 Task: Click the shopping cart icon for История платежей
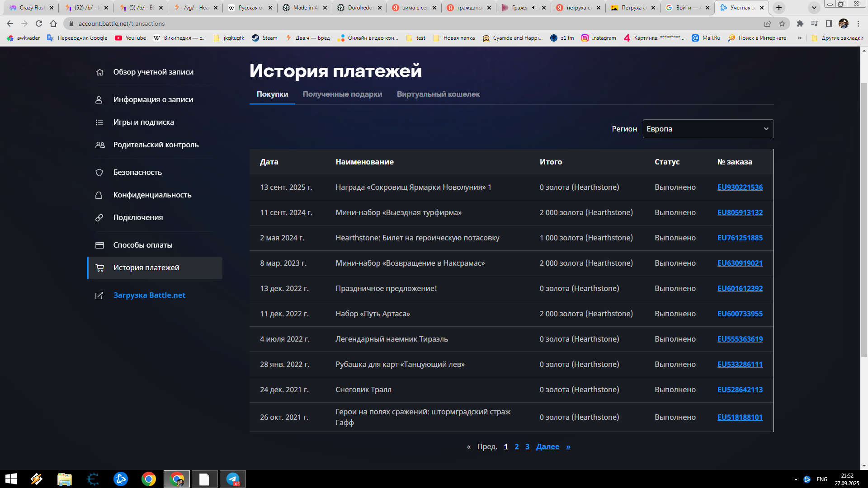tap(99, 268)
